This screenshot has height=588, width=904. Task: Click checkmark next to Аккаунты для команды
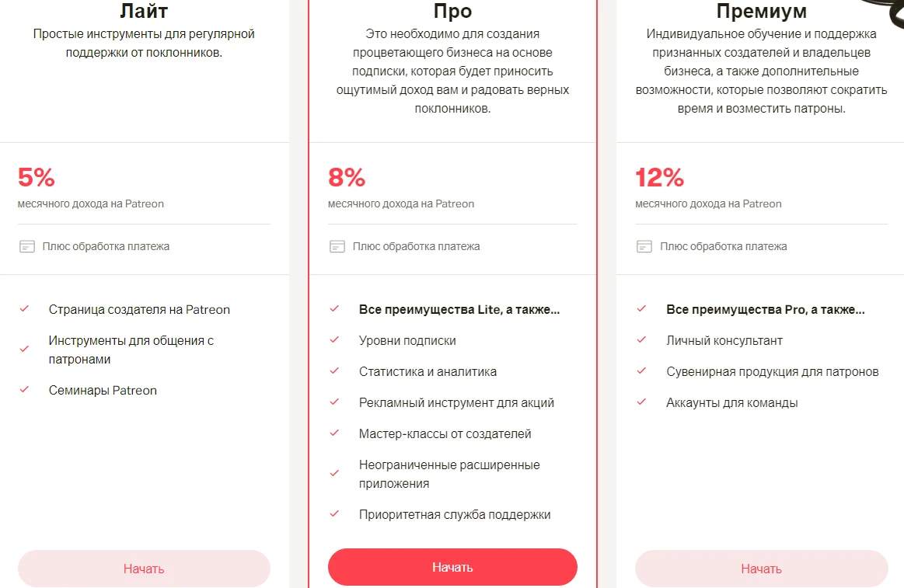[641, 402]
